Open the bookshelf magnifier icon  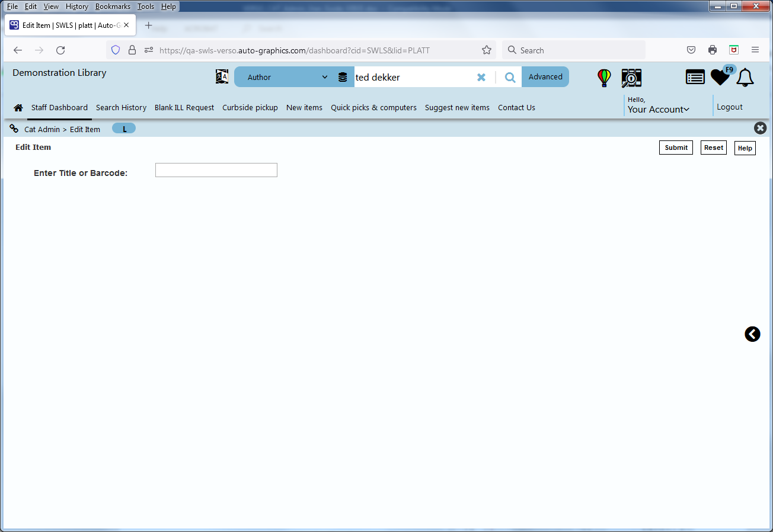pos(631,78)
